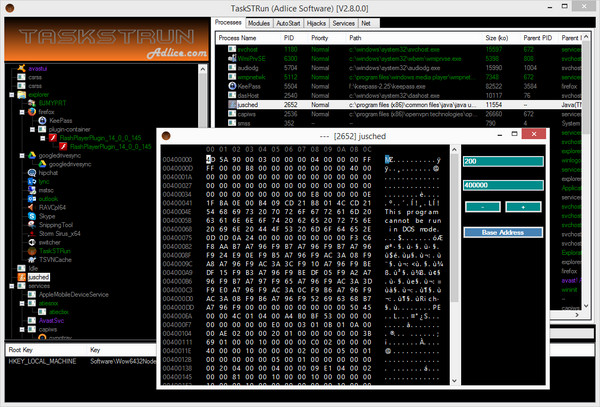Screen dimensions: 600x407
Task: Collapse the plugin-container tree node
Action: [33, 130]
